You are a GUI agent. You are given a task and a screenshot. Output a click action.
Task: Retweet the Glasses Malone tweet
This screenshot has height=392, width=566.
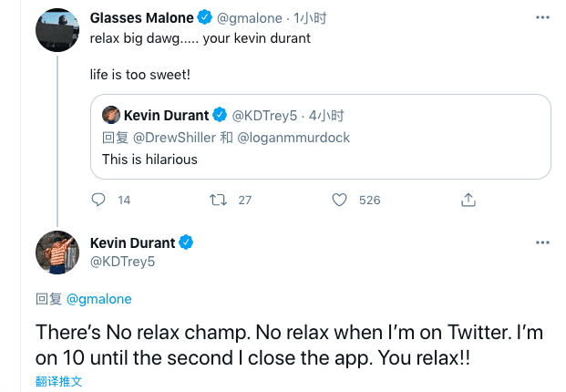click(x=219, y=200)
